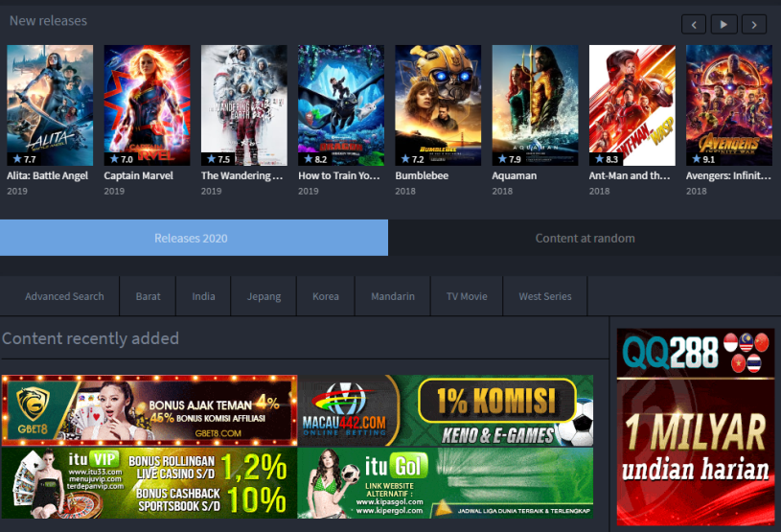The width and height of the screenshot is (781, 532).
Task: Click the 9.1 star rating on Avengers
Action: click(703, 159)
